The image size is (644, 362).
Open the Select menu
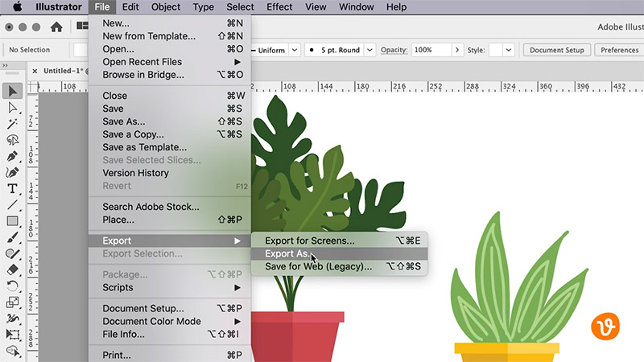click(x=240, y=7)
